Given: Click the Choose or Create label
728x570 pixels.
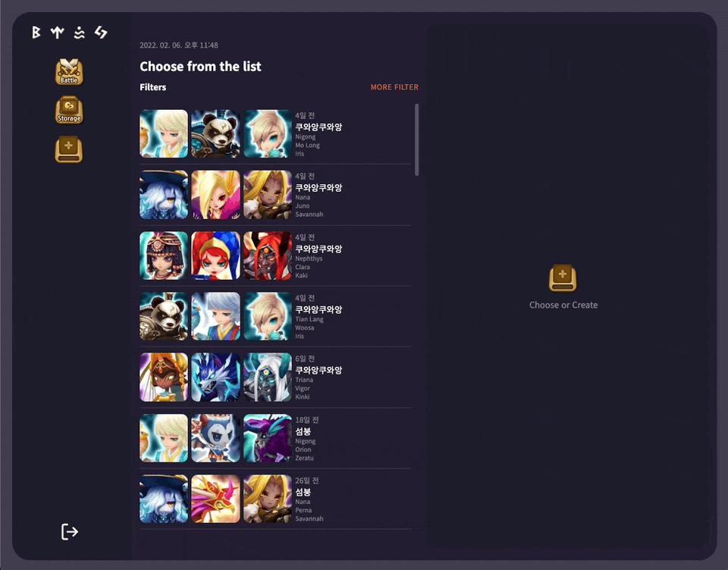Looking at the screenshot, I should pyautogui.click(x=563, y=305).
